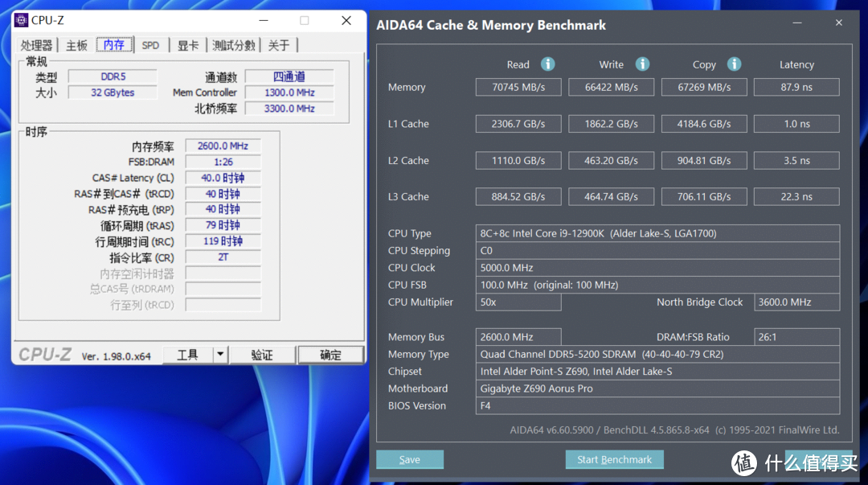Click the Memory Write 66422 MB/s value
This screenshot has height=485, width=868.
point(611,87)
